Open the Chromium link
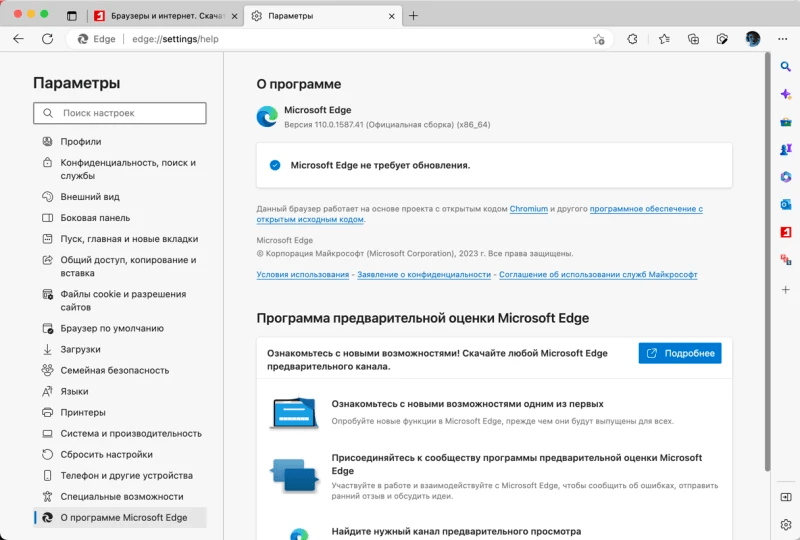800x540 pixels. [529, 209]
